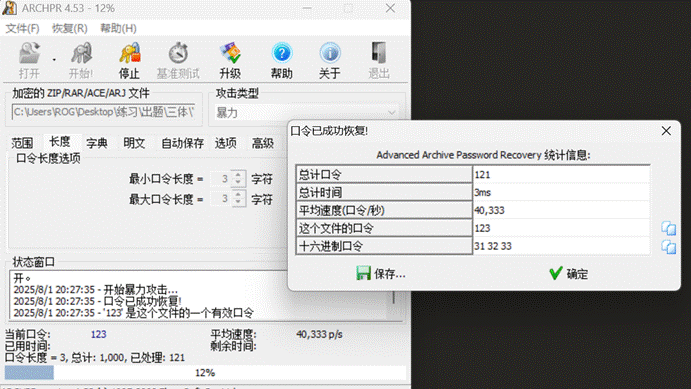Click the 当前口令 value 123
Image resolution: width=691 pixels, height=389 pixels.
point(98,334)
